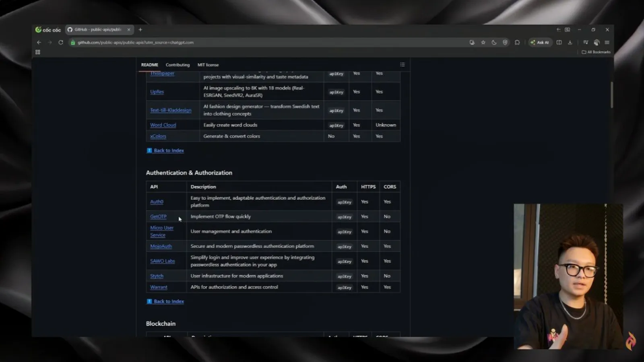Select the MIT license tab
The height and width of the screenshot is (362, 644).
point(208,65)
